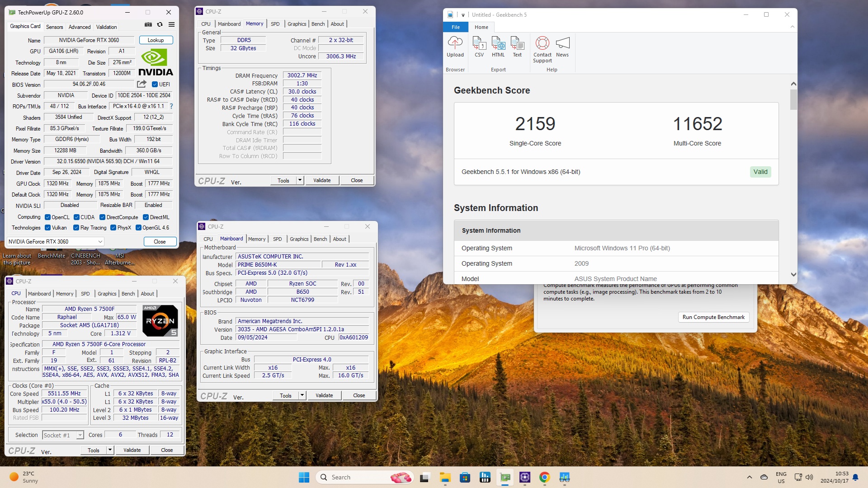Toggle the Vulkan checkbox
This screenshot has width=868, height=488.
click(x=47, y=228)
